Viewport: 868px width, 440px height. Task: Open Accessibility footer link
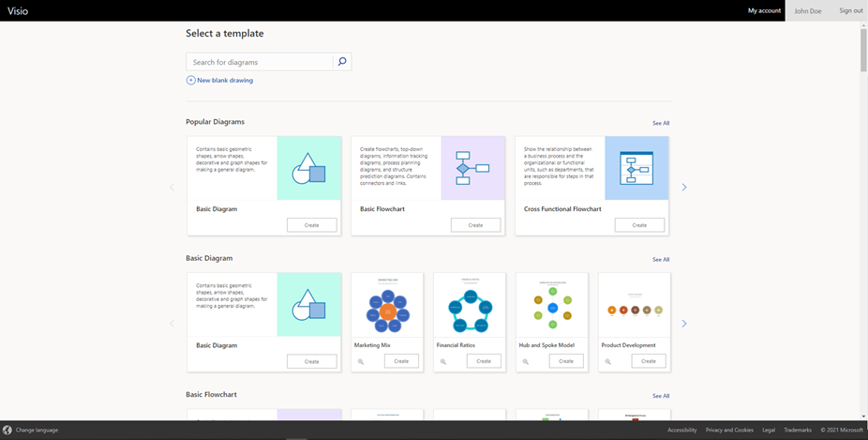(x=682, y=430)
